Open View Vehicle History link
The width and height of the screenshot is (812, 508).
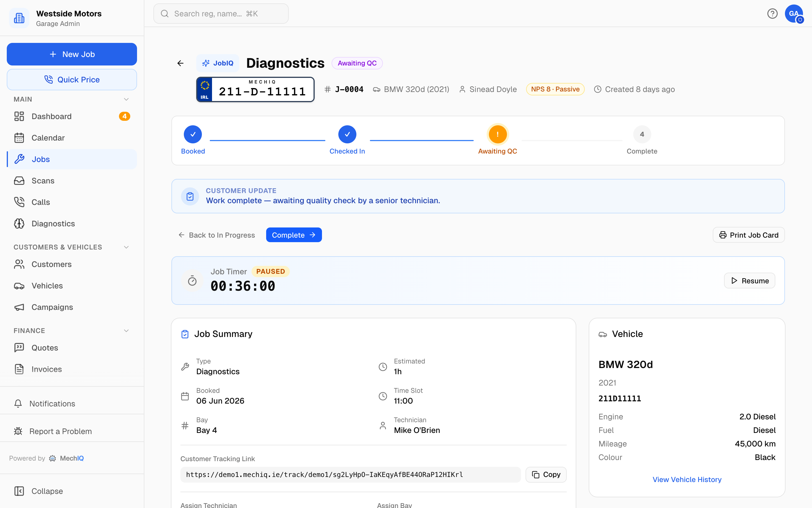pos(687,479)
